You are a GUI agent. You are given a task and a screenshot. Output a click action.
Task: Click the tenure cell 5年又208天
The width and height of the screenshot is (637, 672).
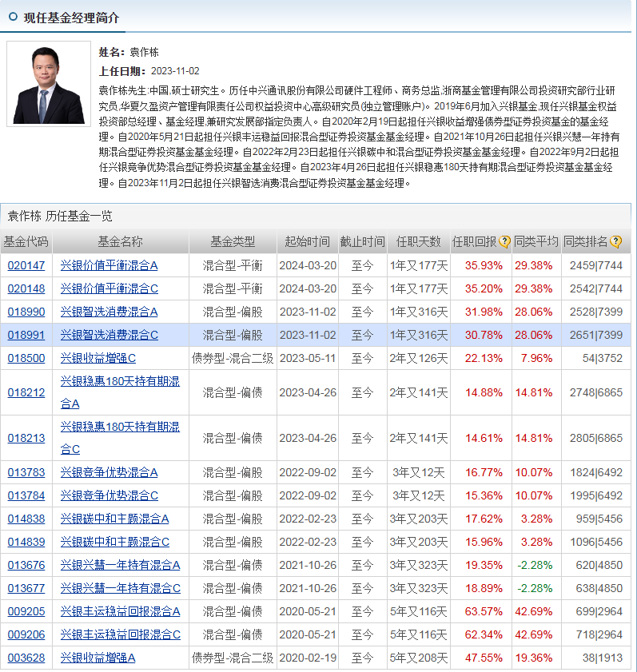[x=418, y=658]
